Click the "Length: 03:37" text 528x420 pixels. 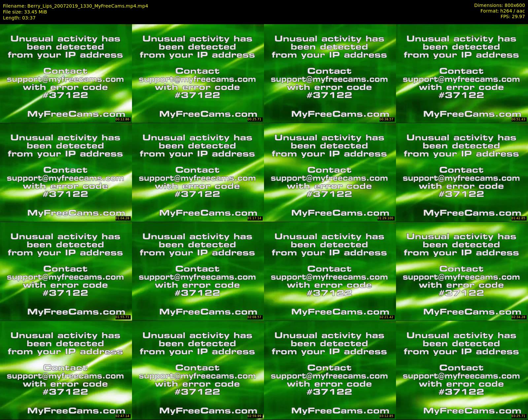[x=19, y=18]
